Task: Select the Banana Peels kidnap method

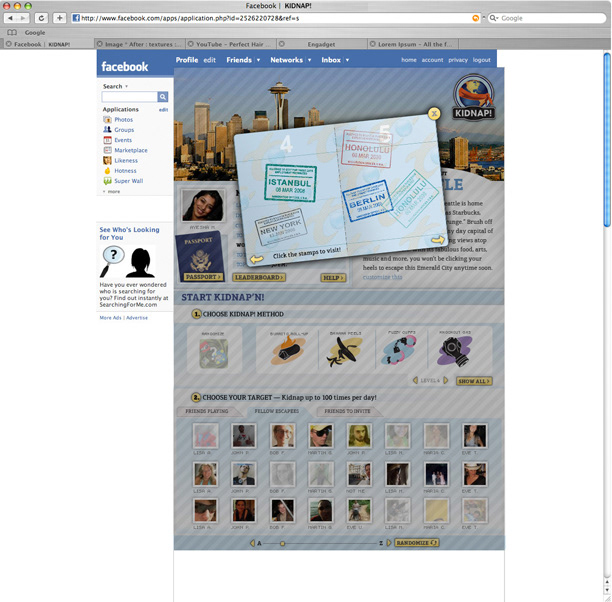Action: pyautogui.click(x=346, y=349)
